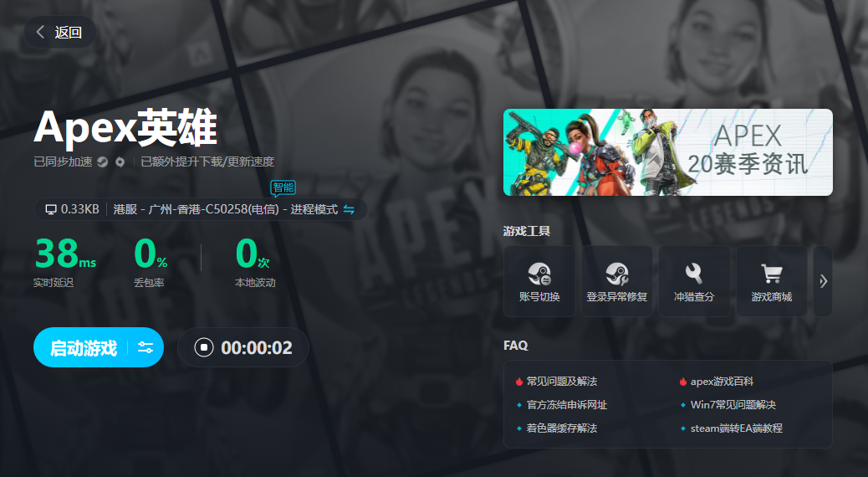Open the apex游戏百科 FAQ link

(x=721, y=382)
